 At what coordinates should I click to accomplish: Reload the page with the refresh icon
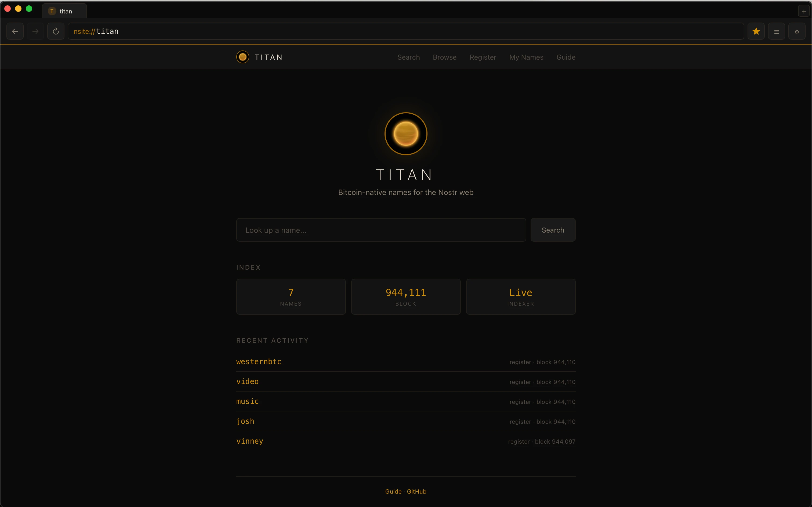click(56, 31)
